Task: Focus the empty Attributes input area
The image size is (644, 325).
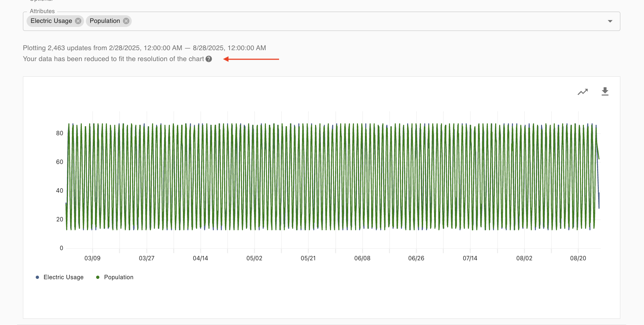Action: [x=364, y=21]
